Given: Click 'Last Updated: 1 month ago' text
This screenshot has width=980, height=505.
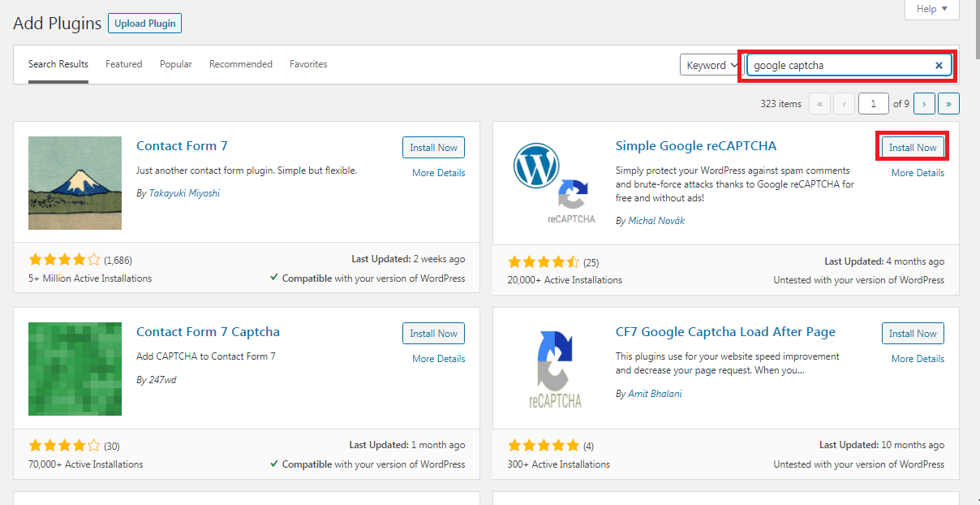Looking at the screenshot, I should [407, 445].
